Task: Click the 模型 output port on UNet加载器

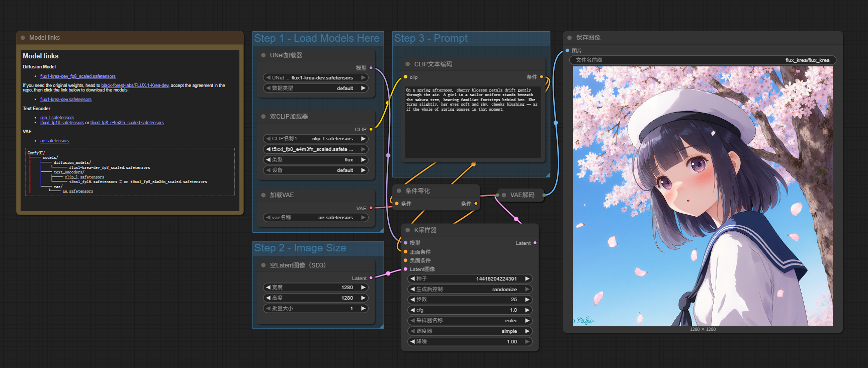Action: tap(371, 68)
